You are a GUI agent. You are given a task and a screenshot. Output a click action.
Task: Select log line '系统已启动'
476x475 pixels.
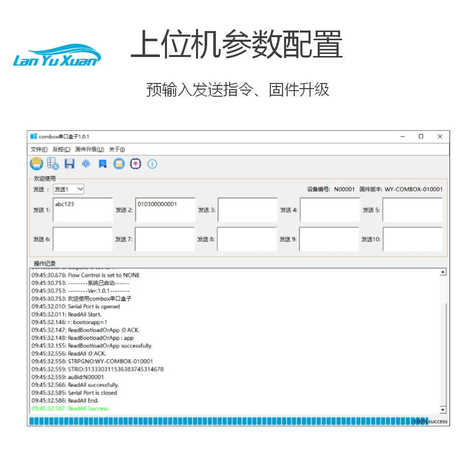(80, 283)
